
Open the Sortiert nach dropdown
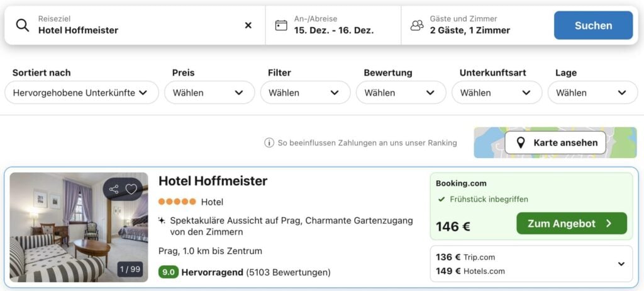pyautogui.click(x=81, y=93)
